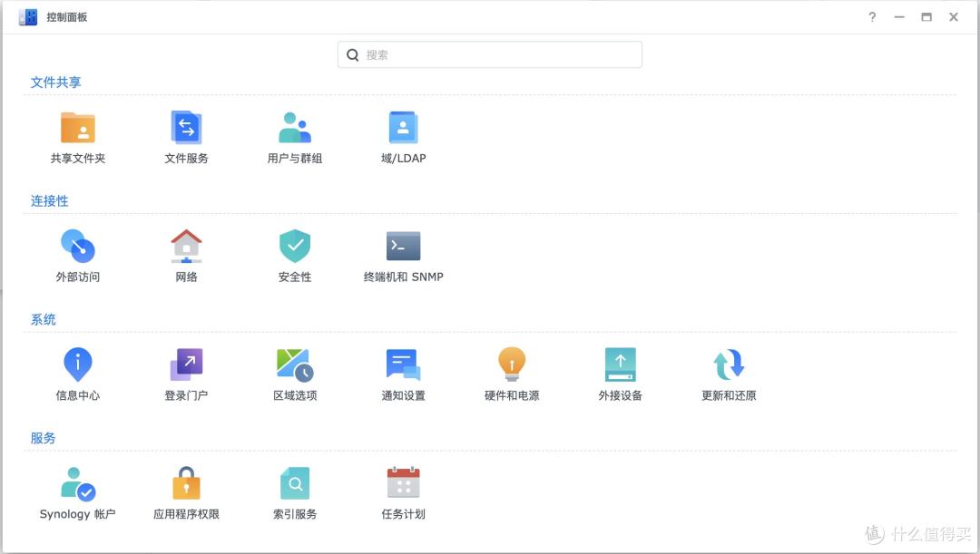
Task: Open the Synology 帐户 account icon
Action: coord(77,483)
